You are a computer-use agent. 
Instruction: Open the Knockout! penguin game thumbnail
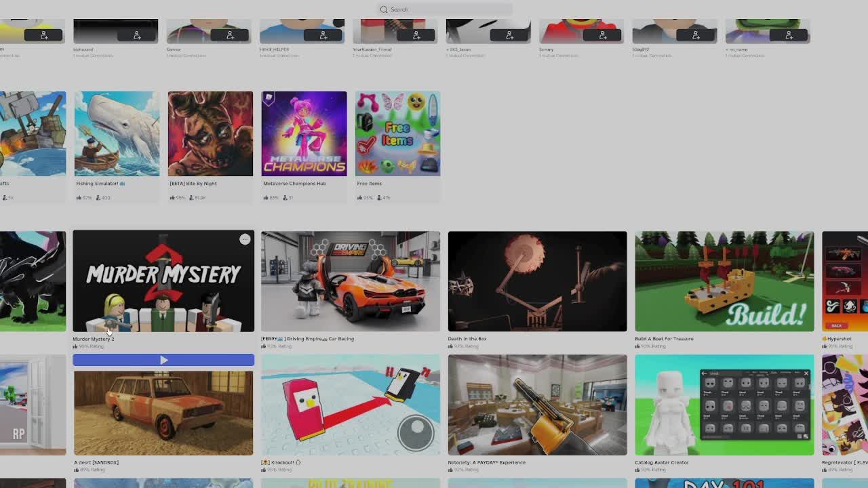tap(351, 405)
